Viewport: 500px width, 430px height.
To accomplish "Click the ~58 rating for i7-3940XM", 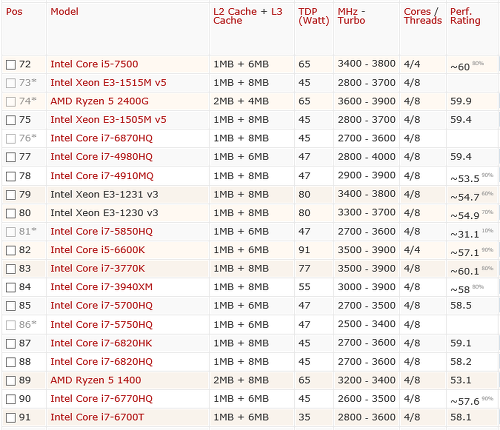I will point(460,290).
